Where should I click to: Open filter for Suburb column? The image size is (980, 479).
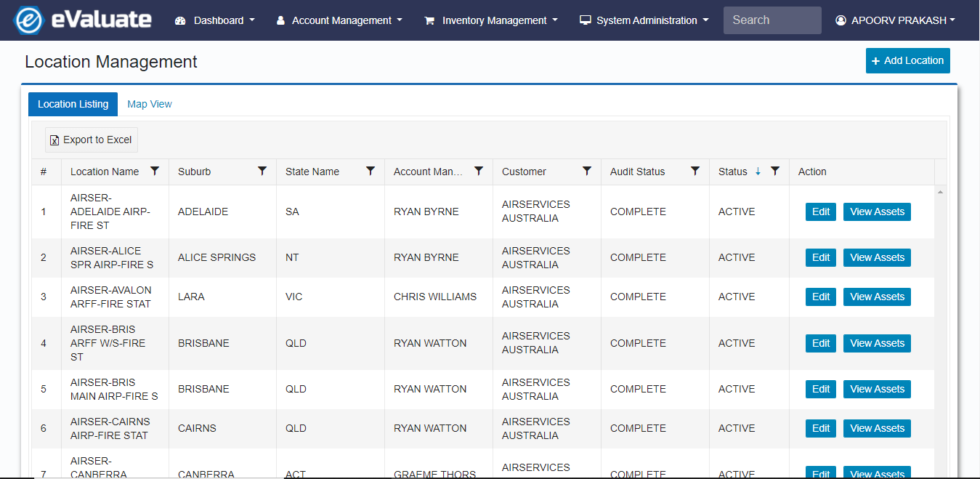point(262,171)
